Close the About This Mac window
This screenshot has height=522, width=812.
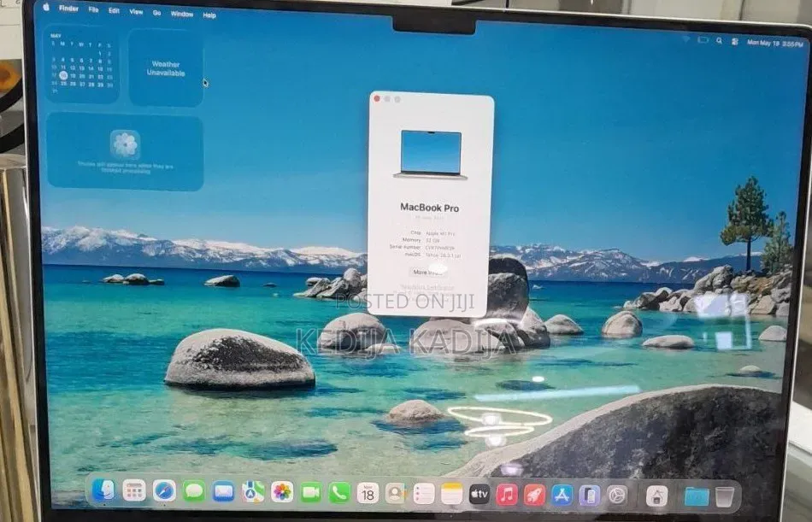[377, 98]
